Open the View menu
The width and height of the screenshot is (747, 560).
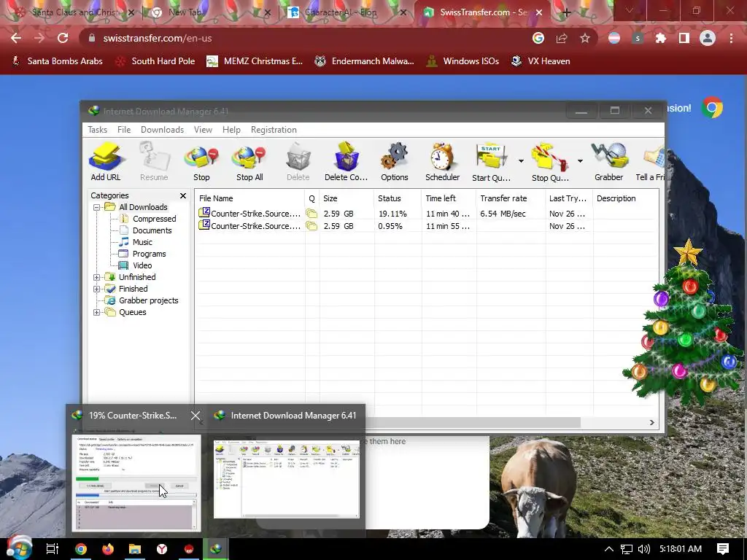coord(203,130)
